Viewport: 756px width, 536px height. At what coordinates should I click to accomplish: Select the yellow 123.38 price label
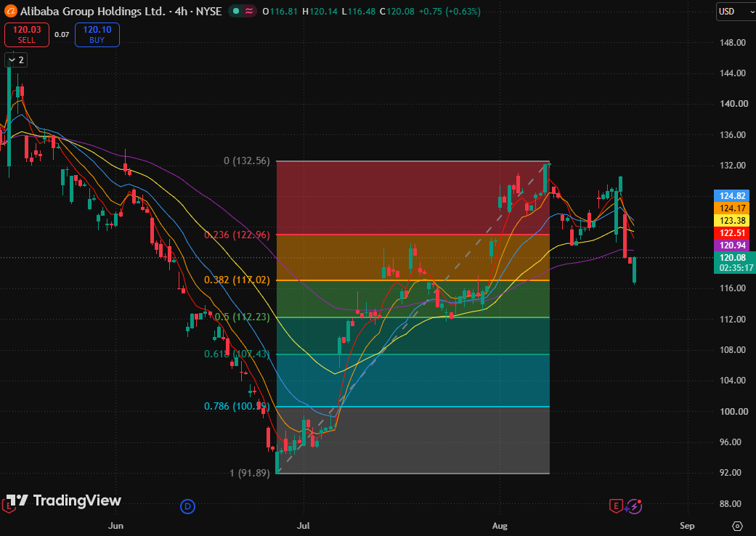tap(731, 221)
